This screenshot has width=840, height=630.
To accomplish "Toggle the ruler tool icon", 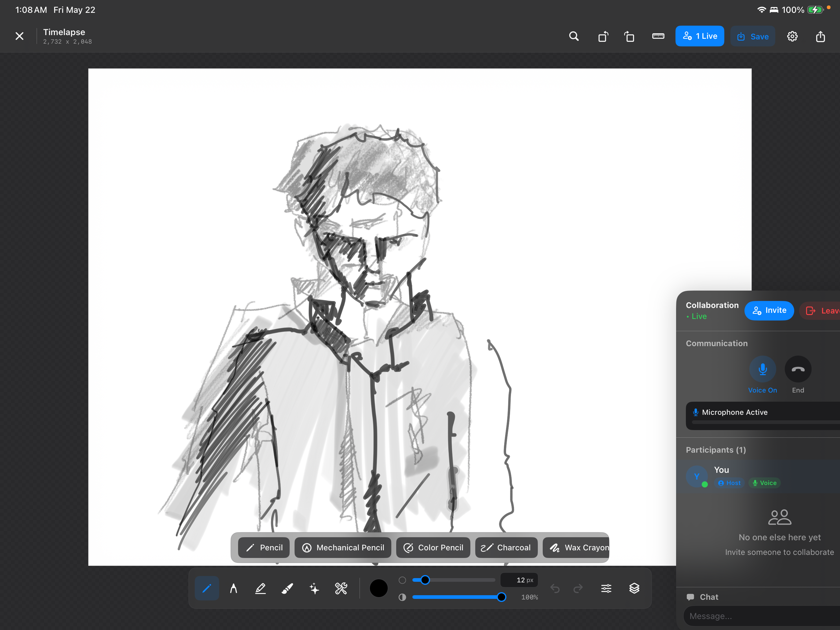I will tap(658, 36).
